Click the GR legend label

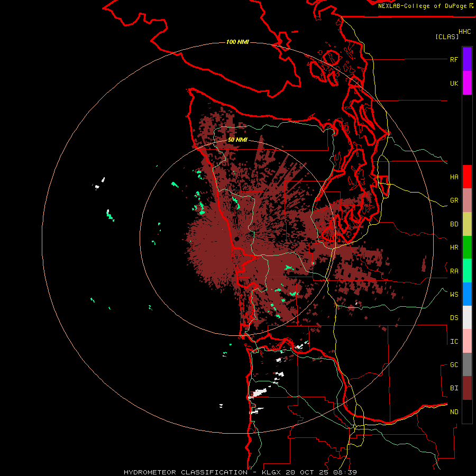(x=454, y=200)
